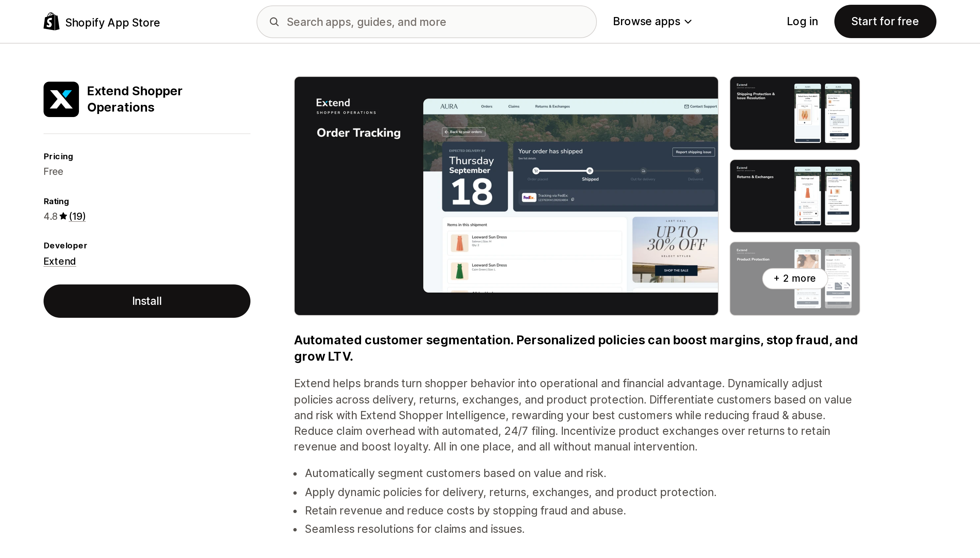Click the Extend Shopper Operations app icon
The width and height of the screenshot is (980, 558).
click(x=61, y=99)
